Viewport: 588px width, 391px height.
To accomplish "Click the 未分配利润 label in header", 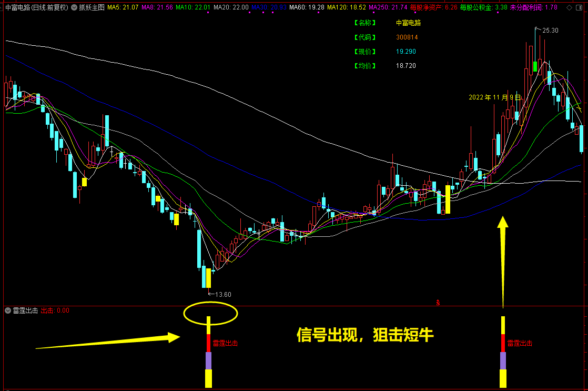I will 525,7.
